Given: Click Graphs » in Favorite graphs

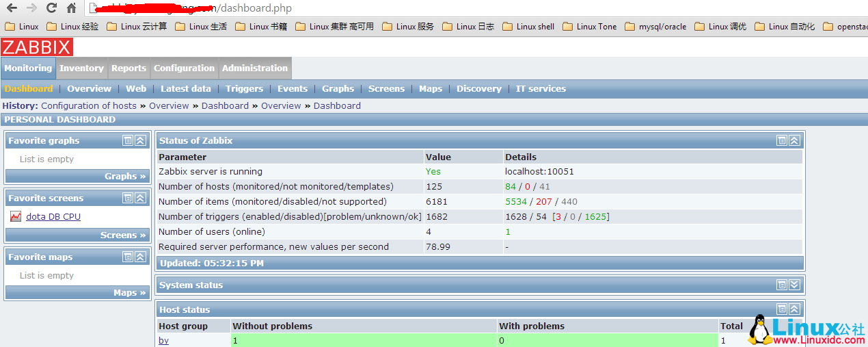Looking at the screenshot, I should [x=125, y=176].
